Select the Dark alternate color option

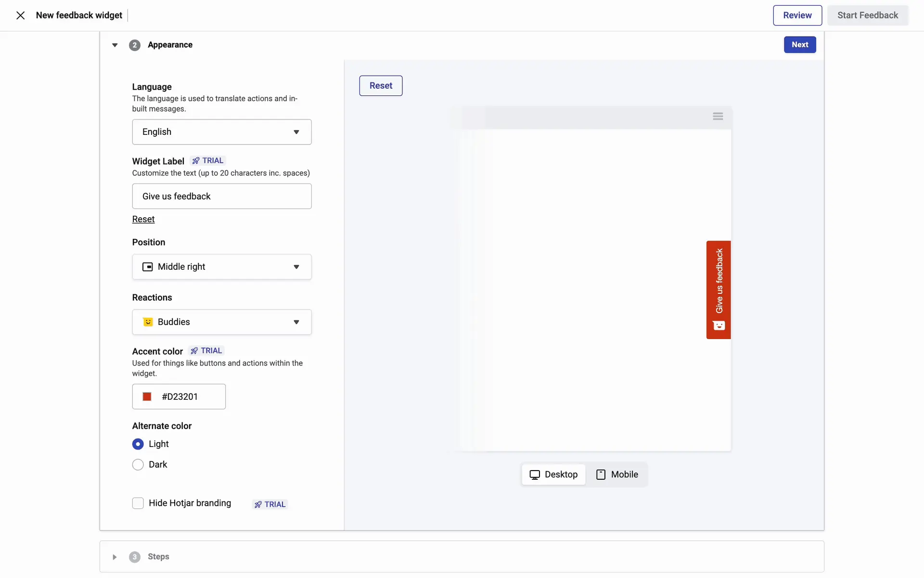click(x=138, y=465)
